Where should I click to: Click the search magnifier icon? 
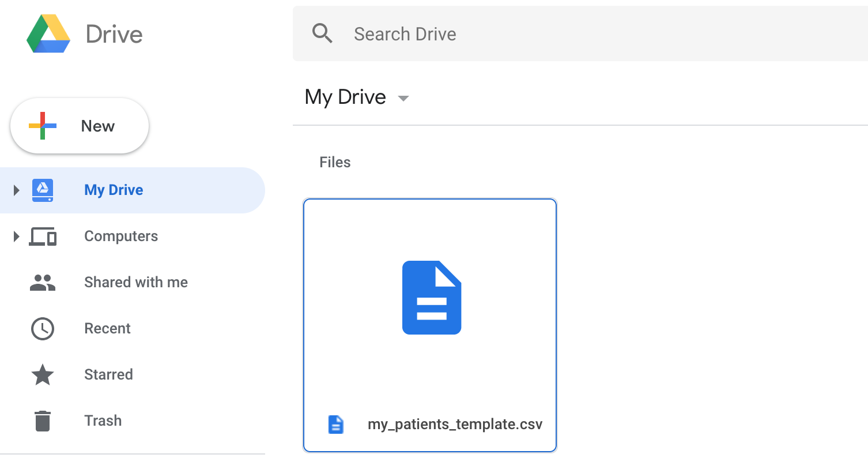click(322, 33)
